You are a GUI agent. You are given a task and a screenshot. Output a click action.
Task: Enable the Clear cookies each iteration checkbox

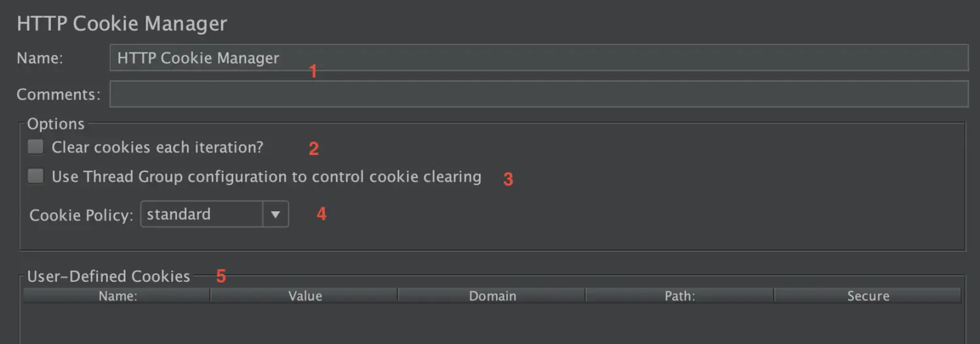(35, 147)
